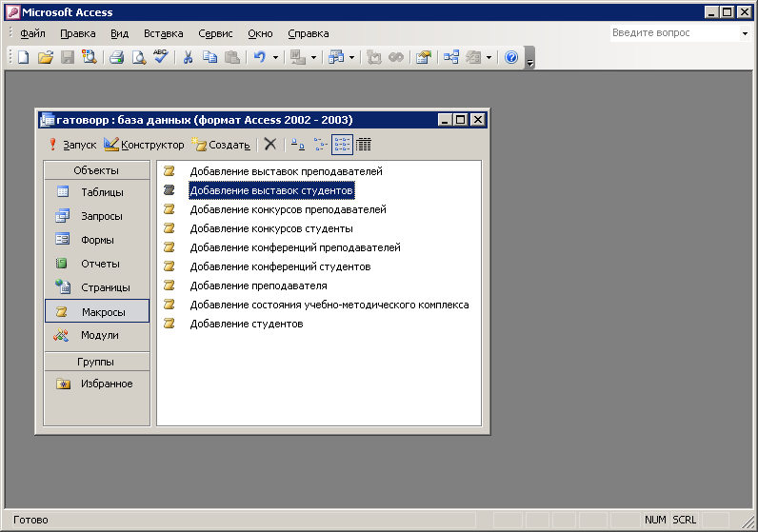Select macro 'Добавление студентов'
758x532 pixels.
246,325
